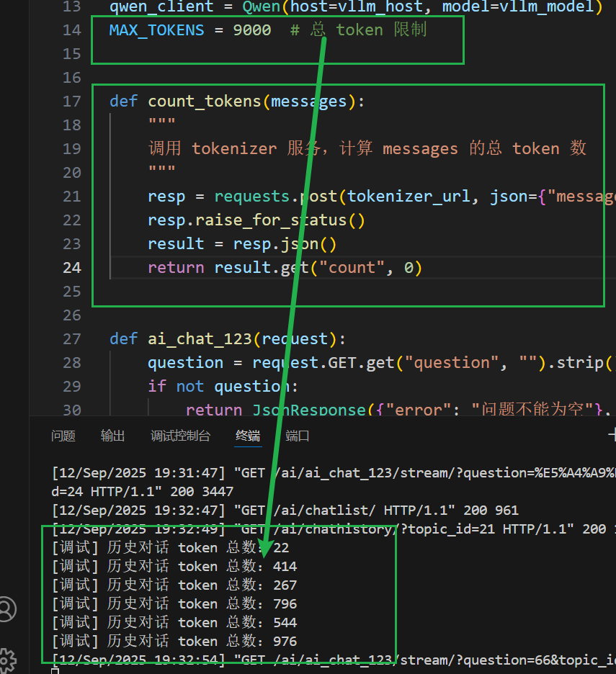The width and height of the screenshot is (616, 674).
Task: Click terminal line showing token total 976
Action: (x=174, y=641)
